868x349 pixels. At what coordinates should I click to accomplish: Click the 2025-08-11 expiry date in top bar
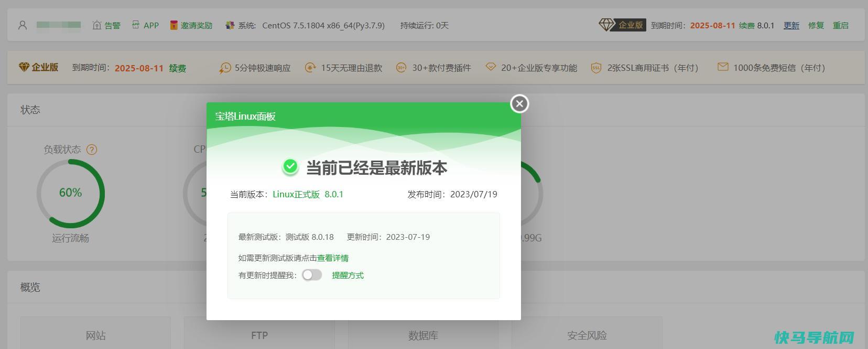pyautogui.click(x=712, y=25)
